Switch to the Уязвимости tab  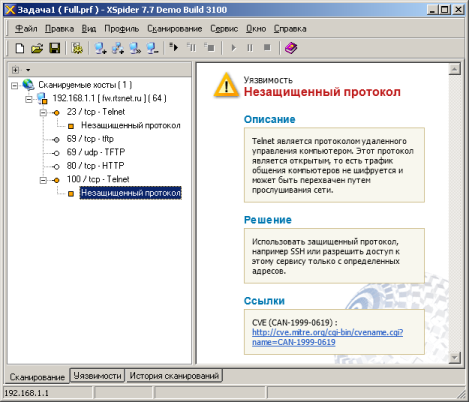[x=97, y=376]
